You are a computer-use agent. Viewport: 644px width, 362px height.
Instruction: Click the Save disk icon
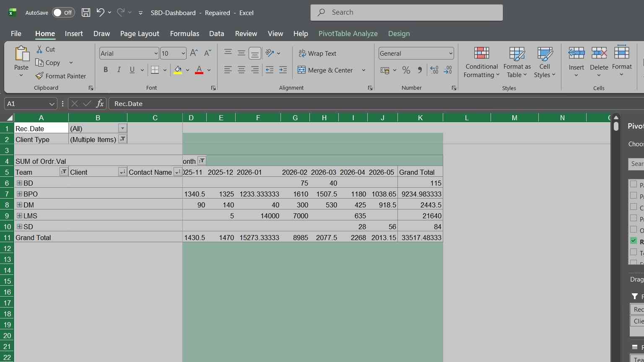point(86,13)
